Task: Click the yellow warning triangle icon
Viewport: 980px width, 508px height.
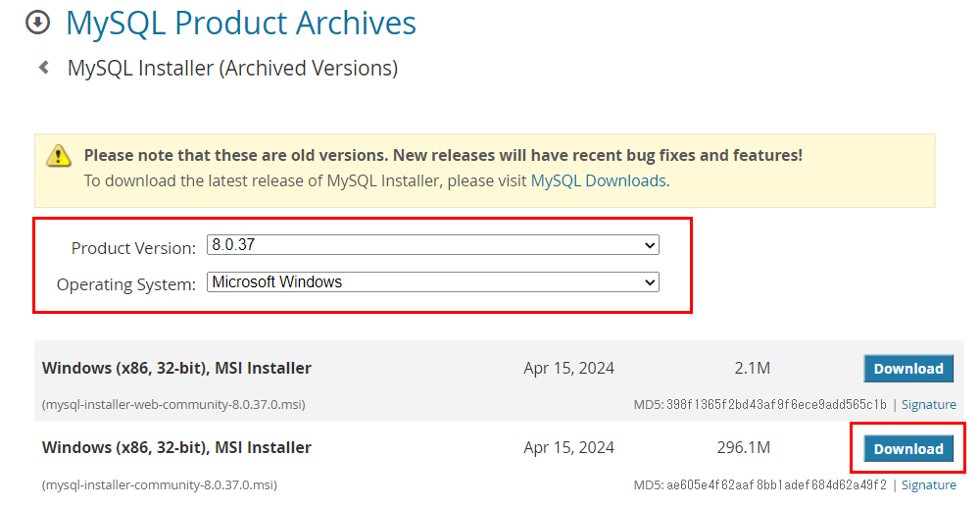Action: [58, 155]
